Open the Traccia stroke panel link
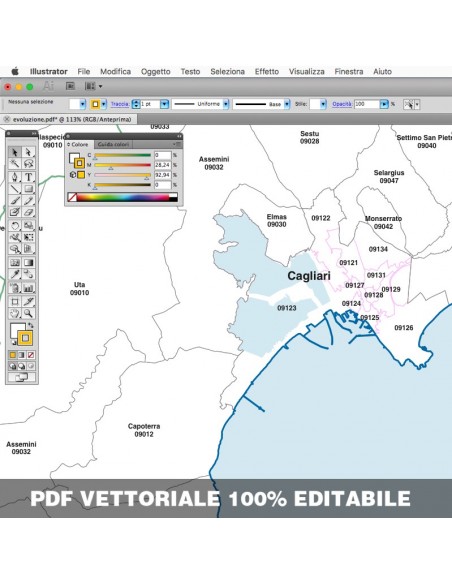 pyautogui.click(x=120, y=104)
